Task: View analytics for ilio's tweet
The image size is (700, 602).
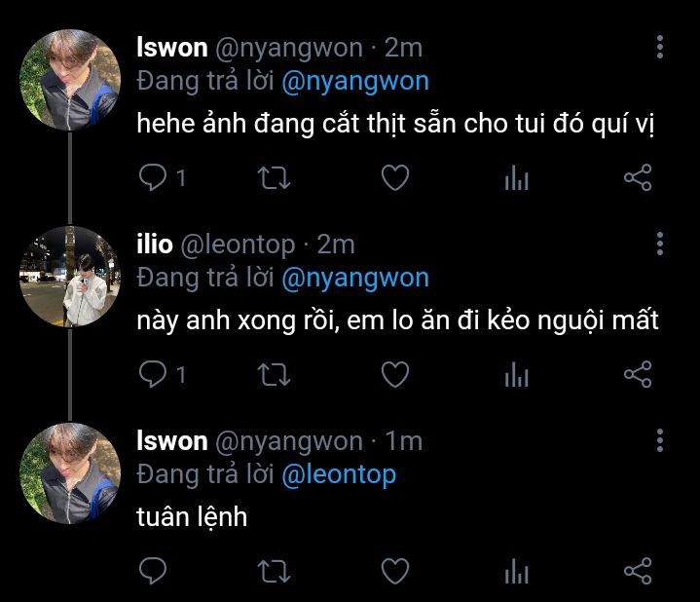Action: coord(516,375)
